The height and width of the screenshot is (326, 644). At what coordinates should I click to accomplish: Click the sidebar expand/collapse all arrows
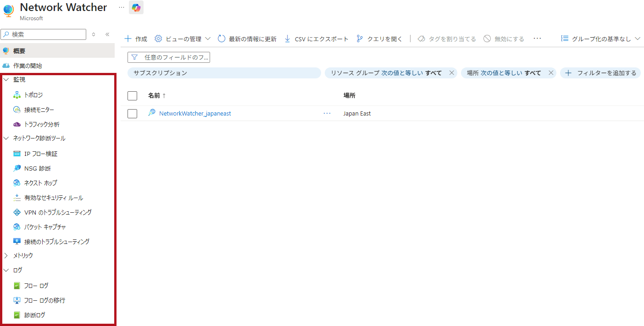[94, 34]
